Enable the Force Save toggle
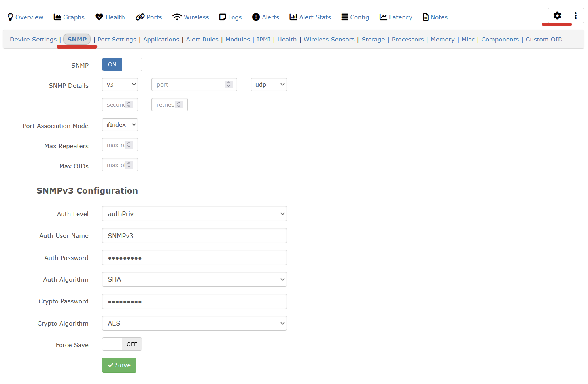Screen dimensions: 588x384 click(122, 344)
